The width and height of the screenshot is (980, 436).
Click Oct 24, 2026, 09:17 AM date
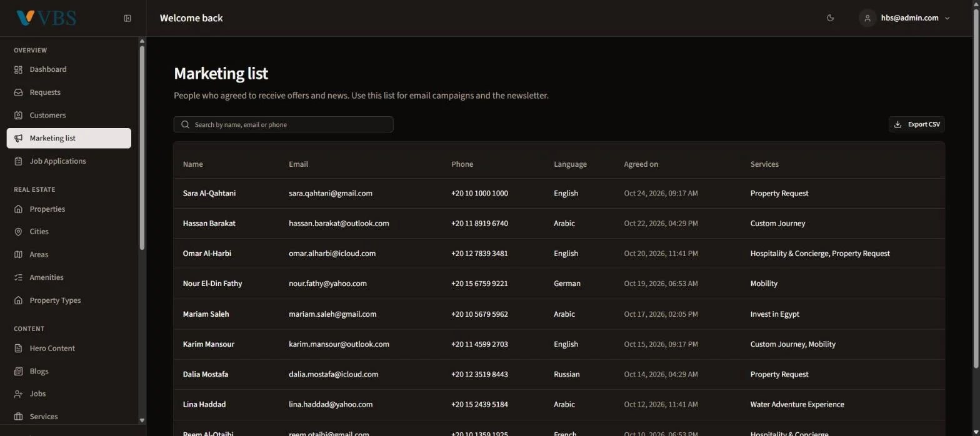coord(661,194)
